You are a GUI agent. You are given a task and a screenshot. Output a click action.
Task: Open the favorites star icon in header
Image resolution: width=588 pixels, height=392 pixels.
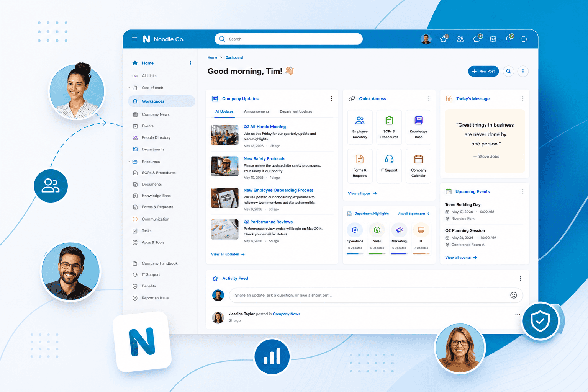click(x=444, y=39)
